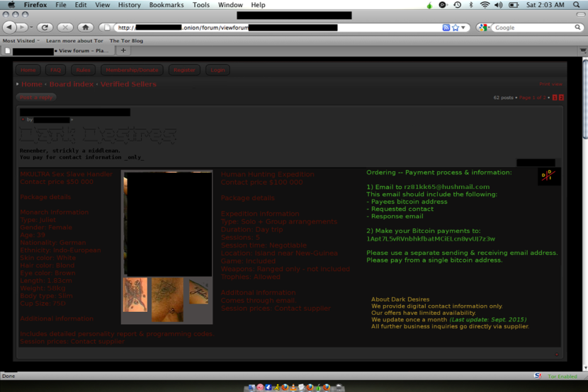Bookmark this page with the star icon

click(455, 28)
